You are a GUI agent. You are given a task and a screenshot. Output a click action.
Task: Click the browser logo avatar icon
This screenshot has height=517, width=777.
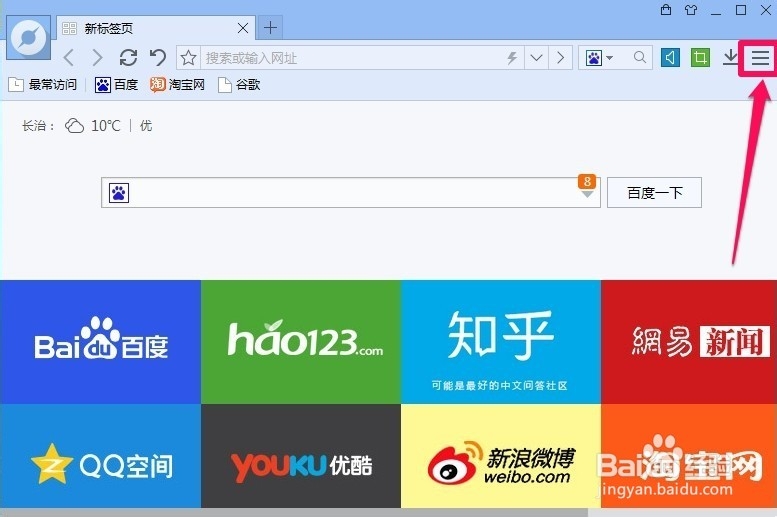29,38
